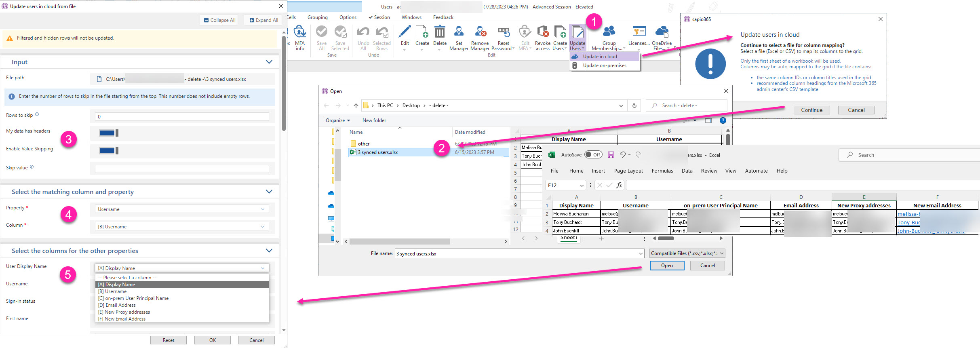
Task: Collapse the Input section chevron
Action: tap(269, 62)
